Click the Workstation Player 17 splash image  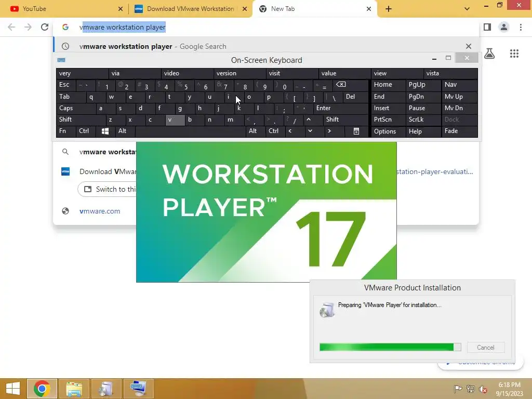point(266,212)
